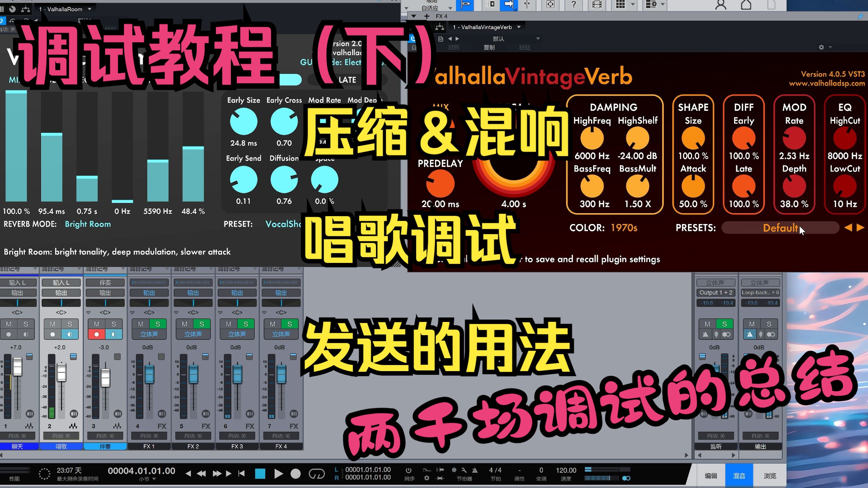Click the 复制 button in plugin header
Viewport: 868px width, 488px height.
coord(489,47)
